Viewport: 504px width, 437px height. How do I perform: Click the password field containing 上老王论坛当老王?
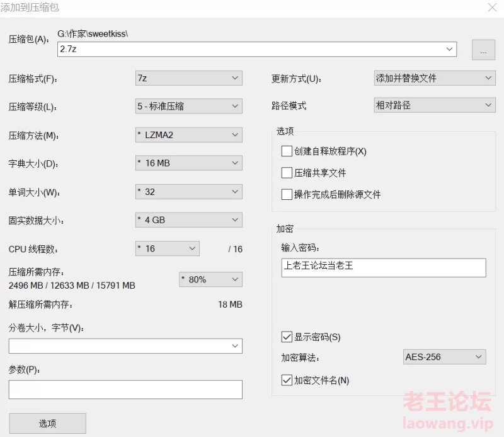pyautogui.click(x=384, y=267)
